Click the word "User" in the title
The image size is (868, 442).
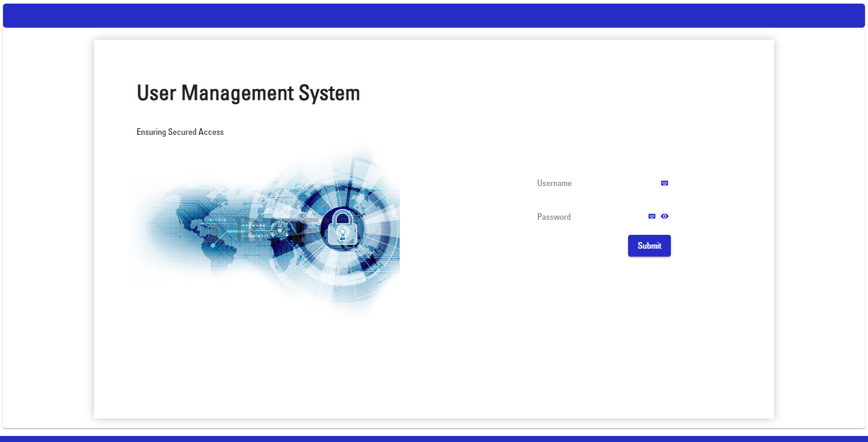tap(157, 93)
